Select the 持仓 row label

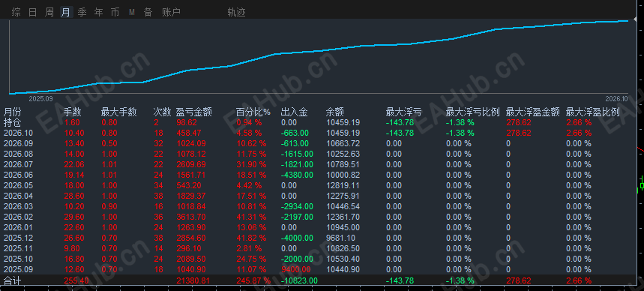point(12,122)
